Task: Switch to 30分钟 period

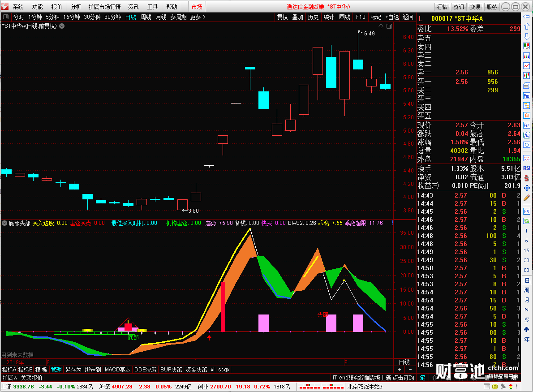Action: pos(92,17)
